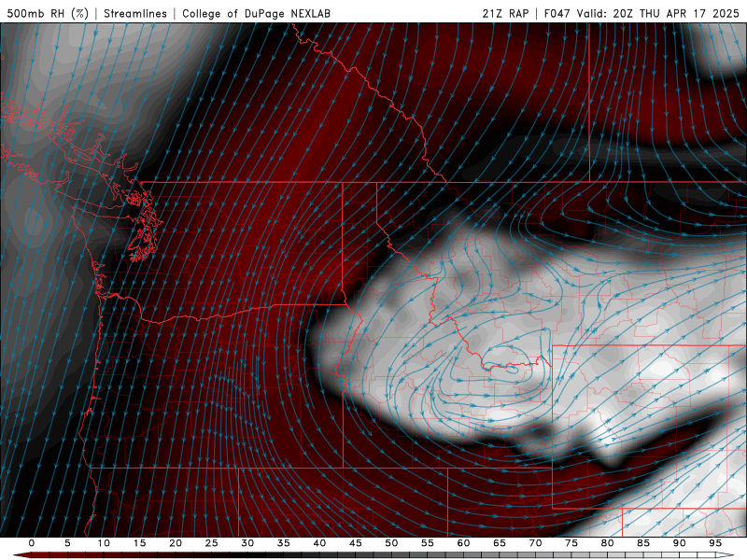Pick the '85' colorbar scale label
The height and width of the screenshot is (560, 747).
[643, 543]
